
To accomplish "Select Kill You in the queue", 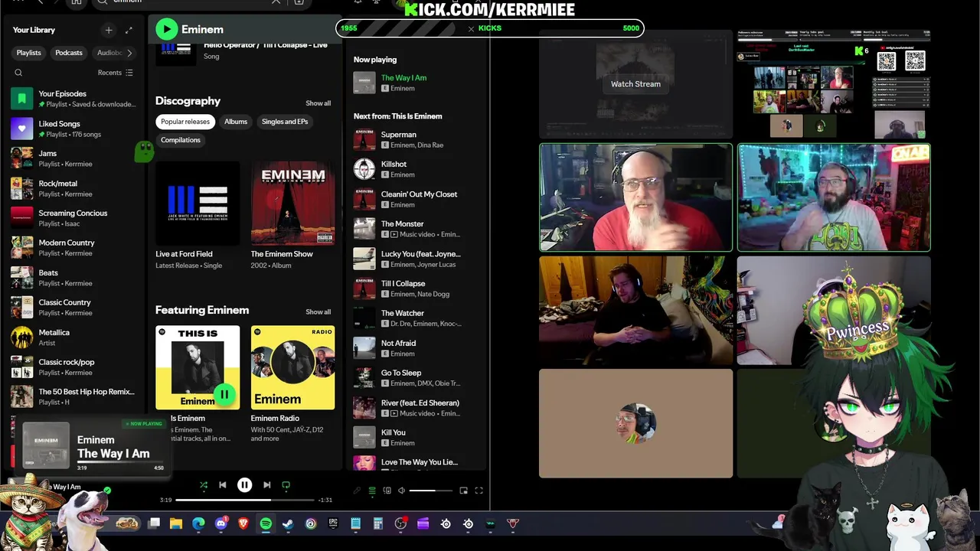I will (417, 438).
